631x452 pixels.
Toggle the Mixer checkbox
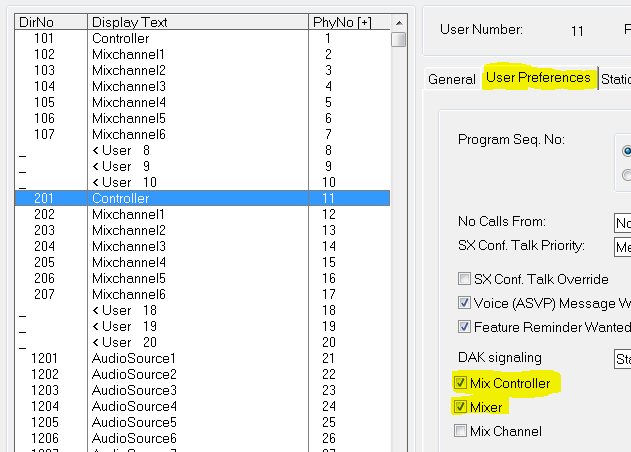coord(461,407)
